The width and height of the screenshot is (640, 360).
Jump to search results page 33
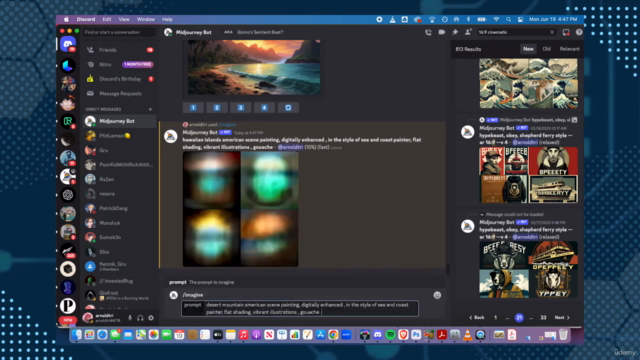[543, 318]
